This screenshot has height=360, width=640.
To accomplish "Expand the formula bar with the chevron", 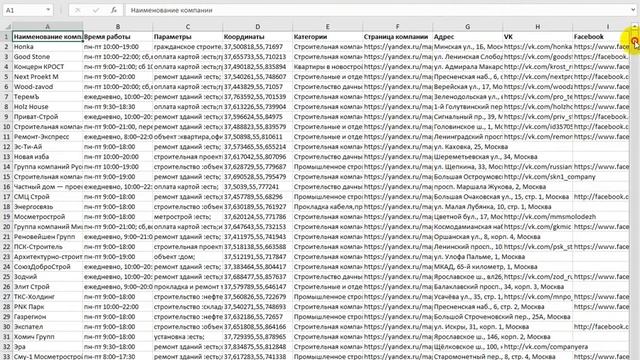I will (x=634, y=10).
